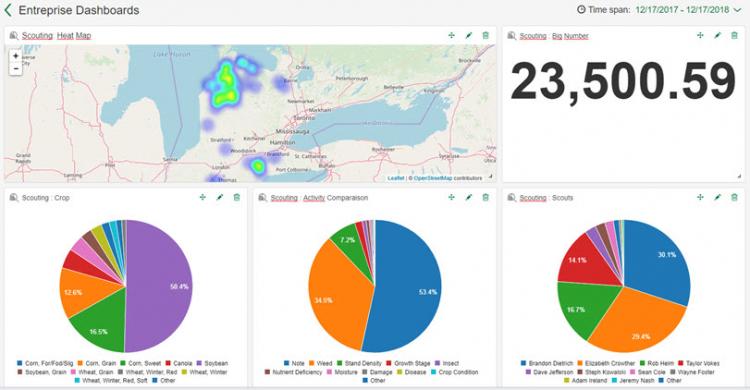This screenshot has height=390, width=750.
Task: Click the Entreprise Dashboards page title
Action: (x=79, y=10)
